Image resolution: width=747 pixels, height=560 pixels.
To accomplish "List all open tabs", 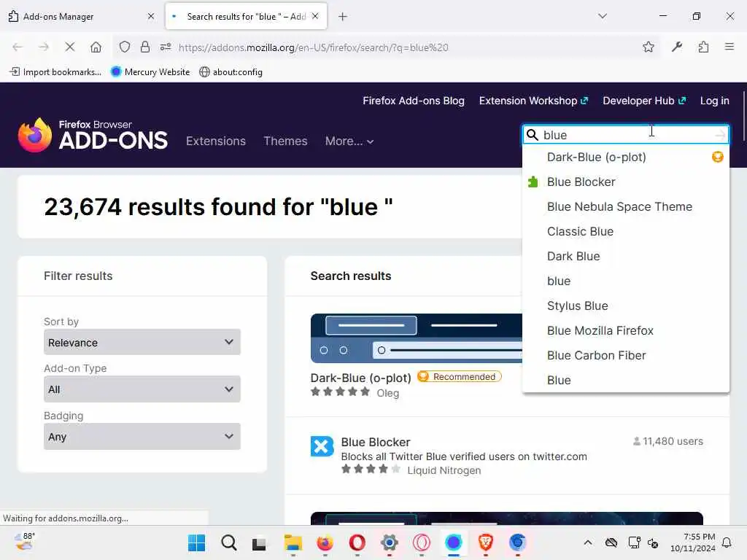I will pos(602,16).
